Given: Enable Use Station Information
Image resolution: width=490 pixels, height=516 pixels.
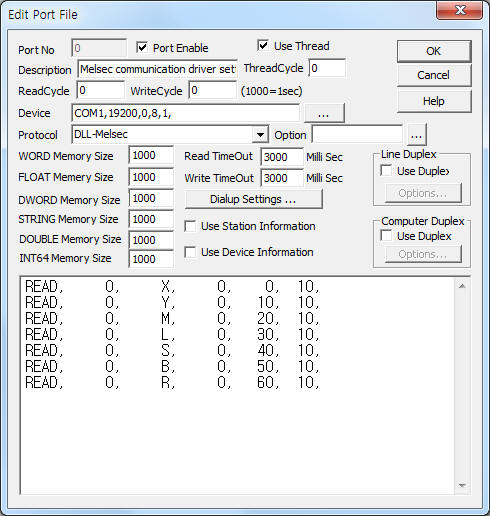Looking at the screenshot, I should 190,226.
